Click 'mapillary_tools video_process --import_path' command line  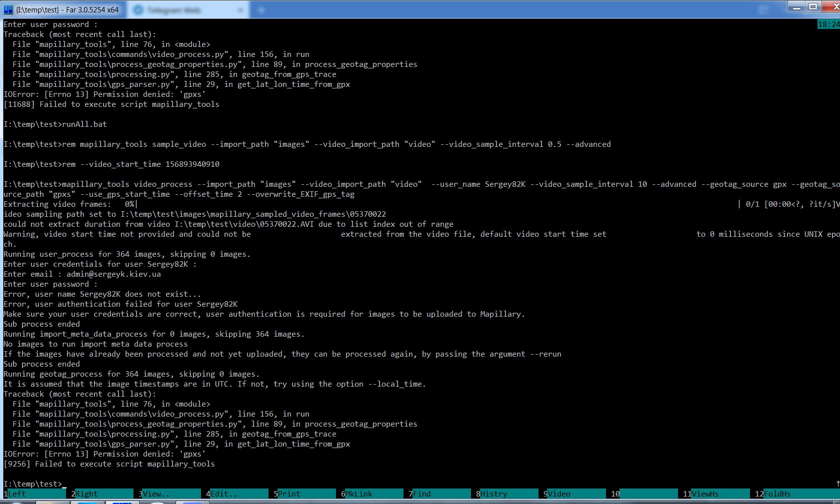click(421, 189)
